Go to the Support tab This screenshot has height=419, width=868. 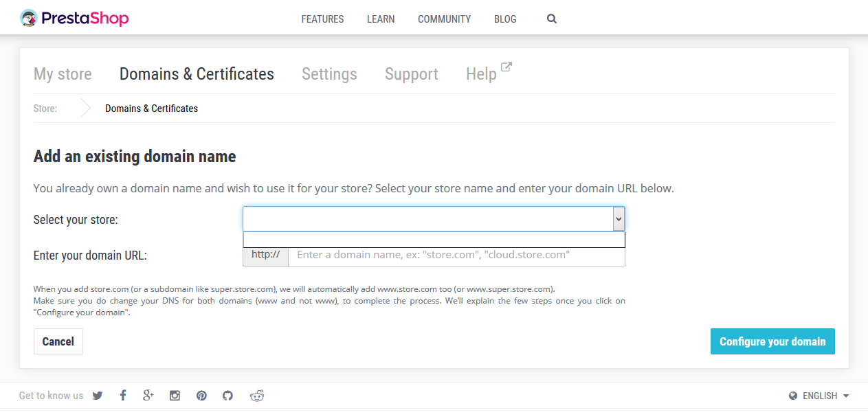click(411, 74)
